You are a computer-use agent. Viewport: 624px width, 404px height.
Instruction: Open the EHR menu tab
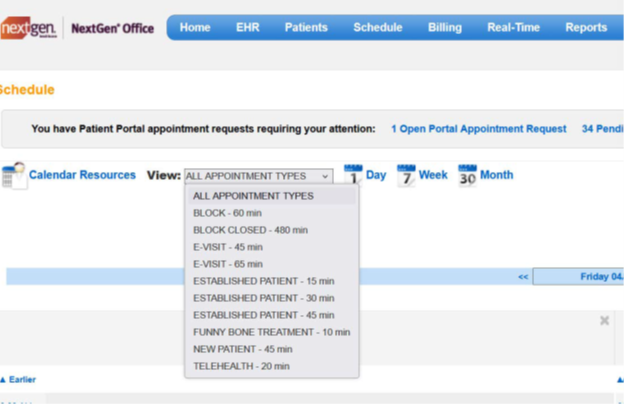pyautogui.click(x=247, y=28)
